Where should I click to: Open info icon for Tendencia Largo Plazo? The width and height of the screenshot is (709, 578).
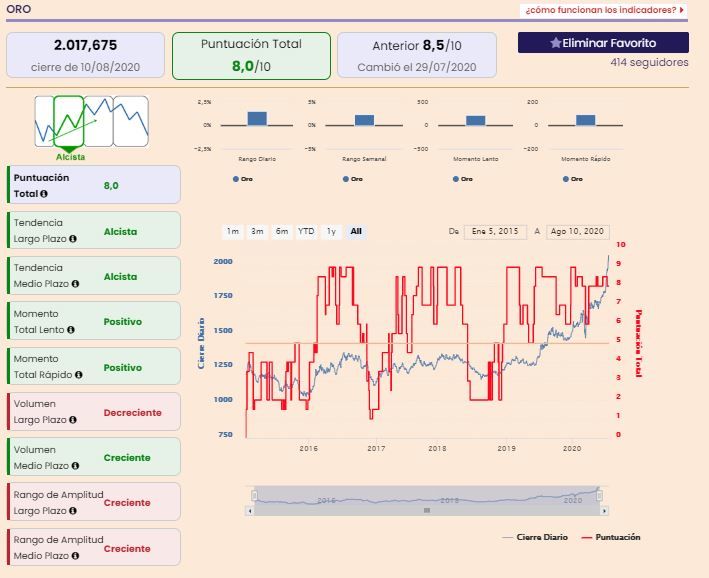72,239
